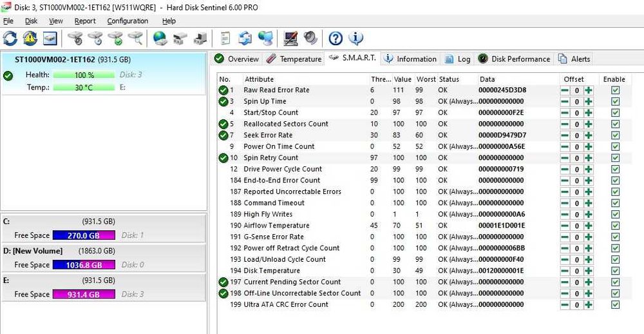
Task: Increase offset for High Fly Writes
Action: tap(589, 214)
